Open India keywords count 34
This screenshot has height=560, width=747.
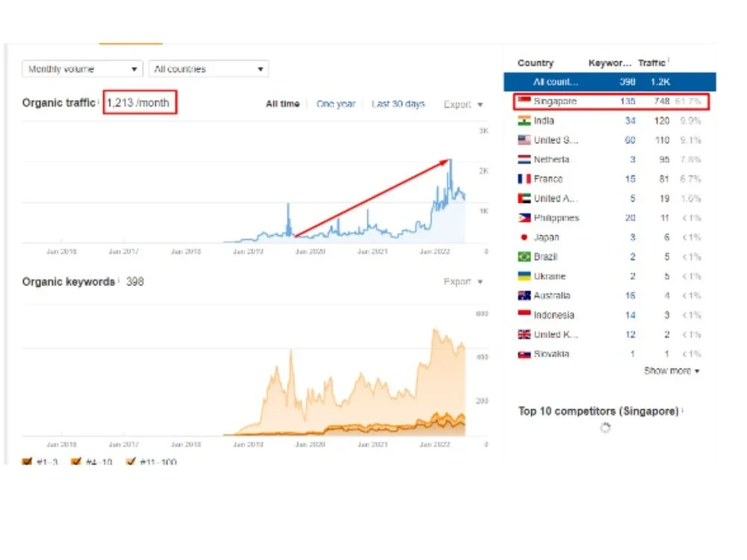[630, 120]
